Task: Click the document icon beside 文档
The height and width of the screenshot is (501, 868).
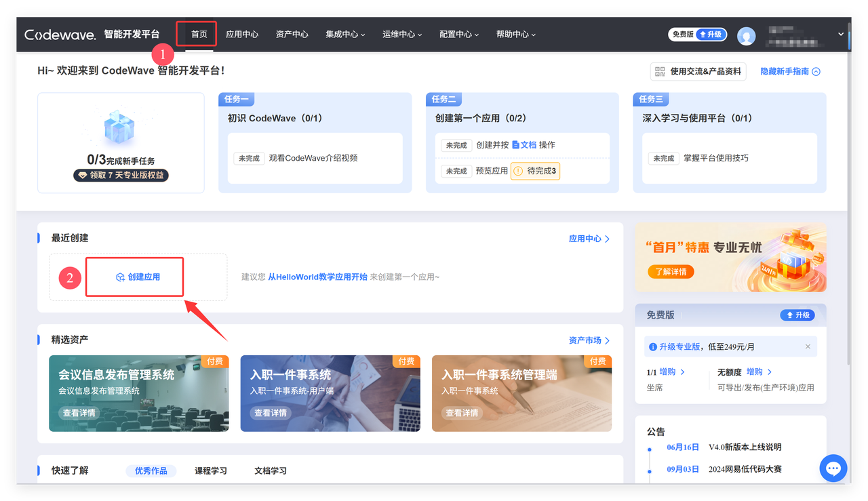Action: pos(515,145)
